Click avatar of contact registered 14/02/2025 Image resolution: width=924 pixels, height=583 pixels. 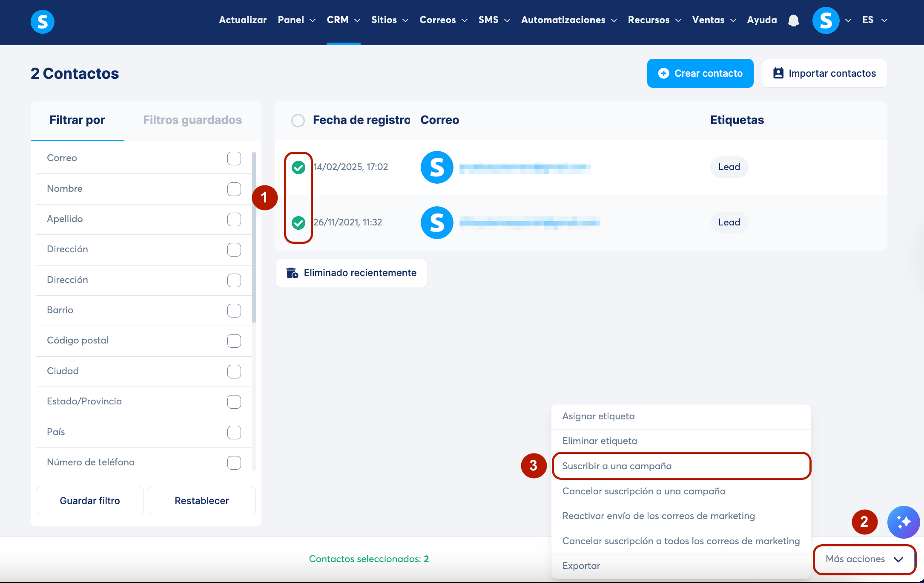click(x=436, y=167)
